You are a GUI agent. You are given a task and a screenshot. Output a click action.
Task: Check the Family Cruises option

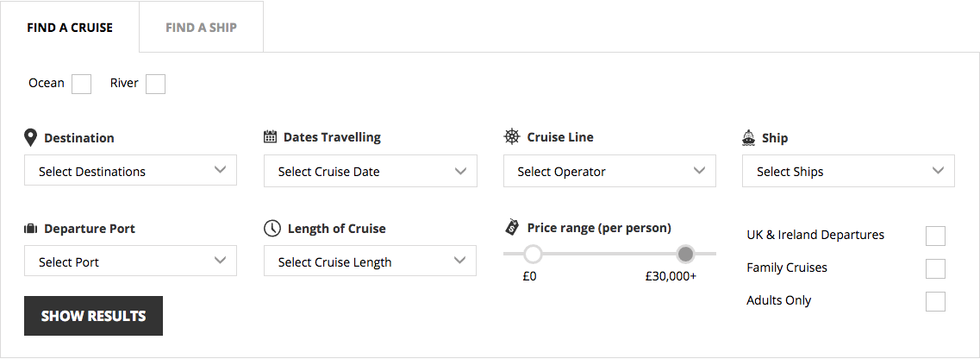[x=935, y=268]
